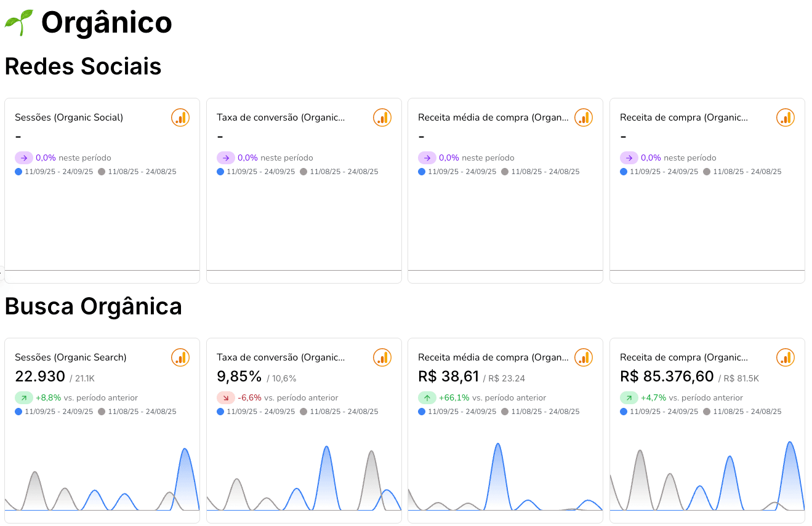This screenshot has width=812, height=526.
Task: Click the 'Busca Orgânica' section heading
Action: pyautogui.click(x=94, y=306)
